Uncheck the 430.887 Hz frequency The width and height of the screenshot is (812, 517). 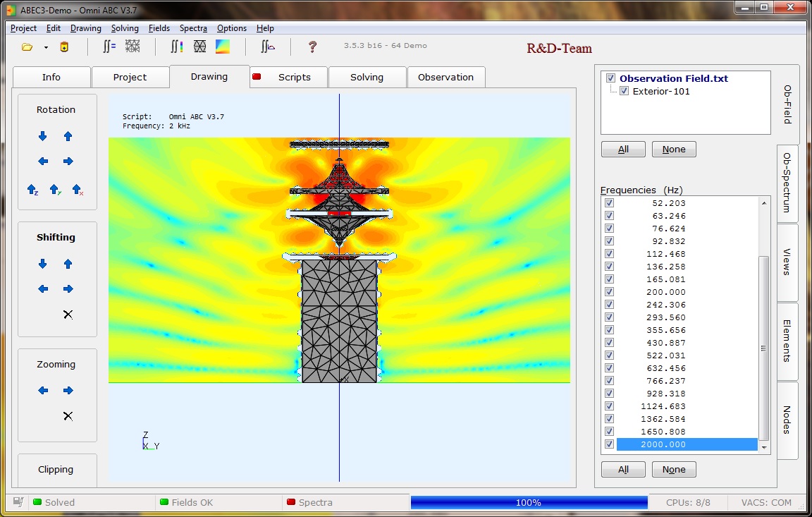coord(609,342)
